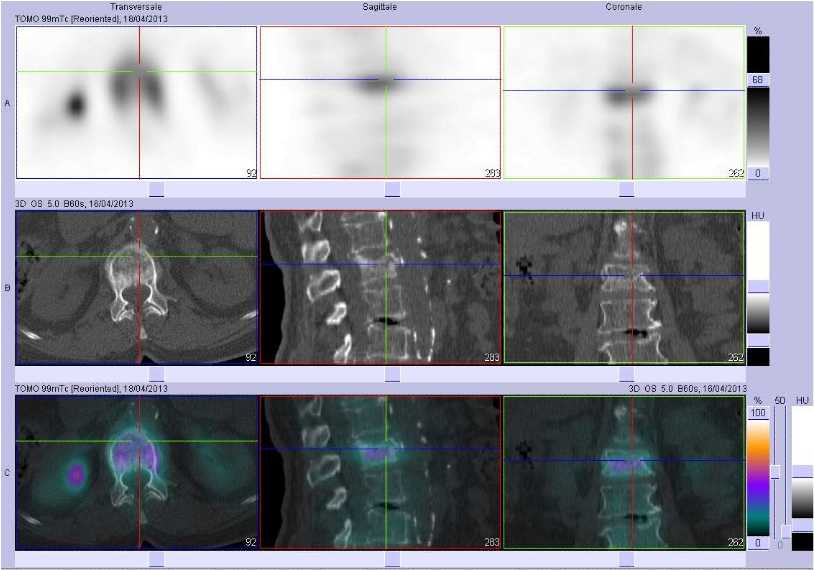
Task: Click the Coronale column heading
Action: click(x=623, y=7)
